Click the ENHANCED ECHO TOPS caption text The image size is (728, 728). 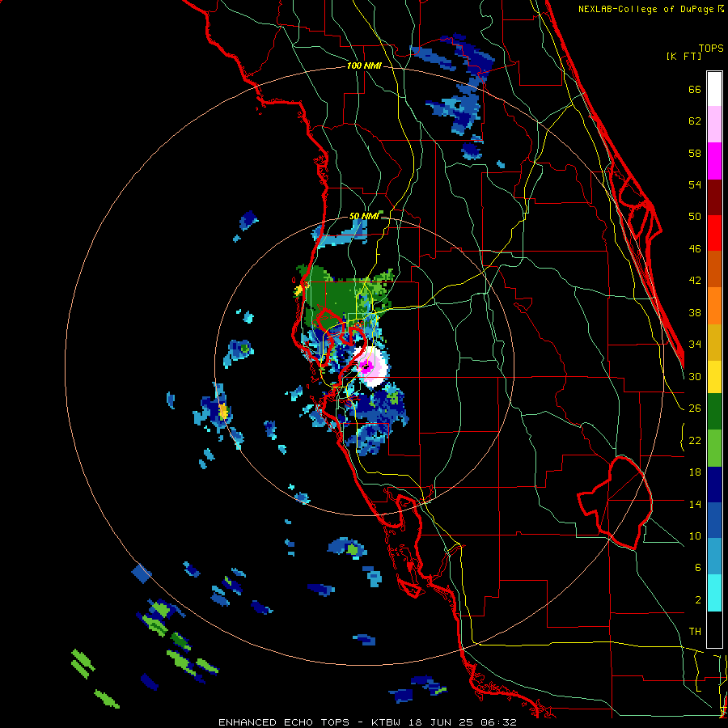tap(284, 722)
